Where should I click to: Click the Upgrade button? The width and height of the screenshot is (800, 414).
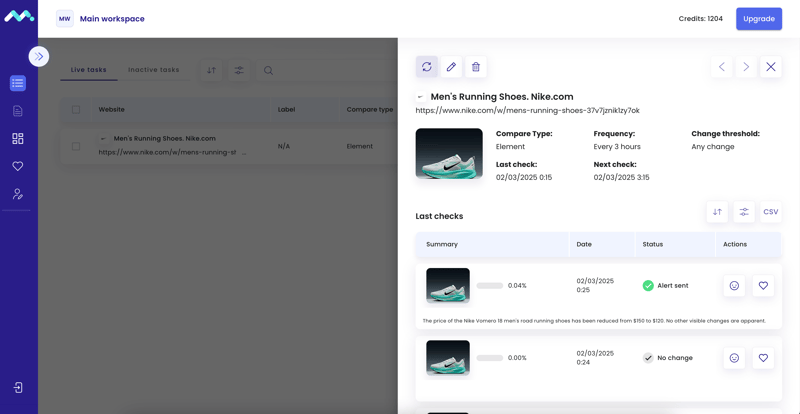point(759,19)
